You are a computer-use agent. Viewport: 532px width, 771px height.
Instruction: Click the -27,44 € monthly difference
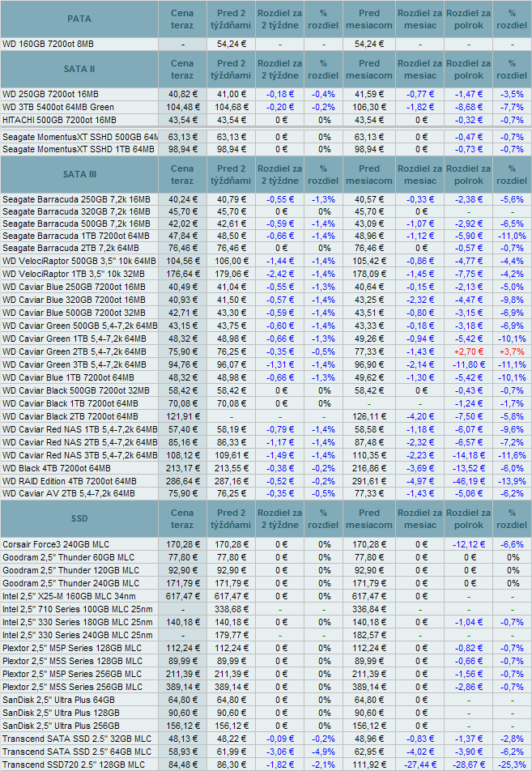pos(420,765)
